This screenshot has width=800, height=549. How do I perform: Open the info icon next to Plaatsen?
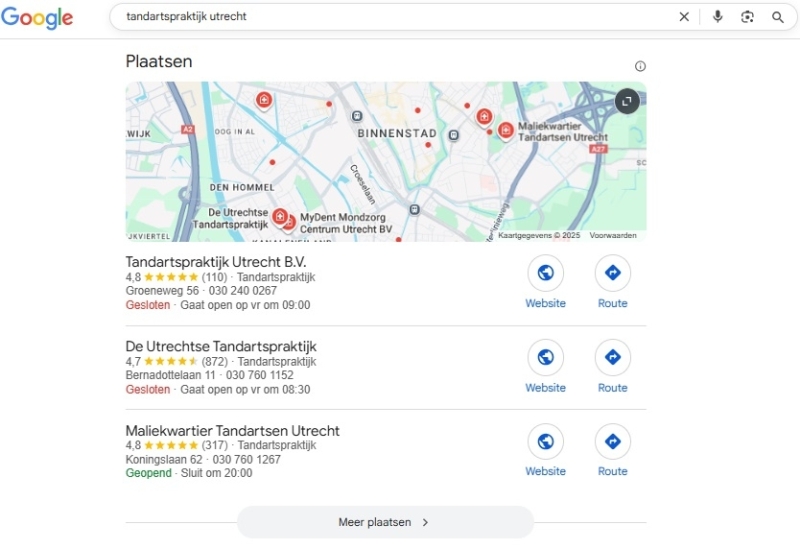(640, 66)
